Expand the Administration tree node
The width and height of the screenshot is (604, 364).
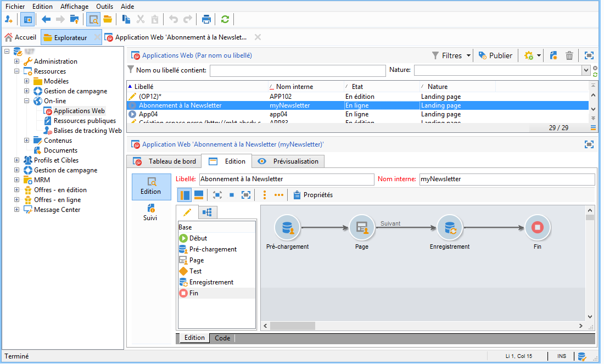[16, 61]
